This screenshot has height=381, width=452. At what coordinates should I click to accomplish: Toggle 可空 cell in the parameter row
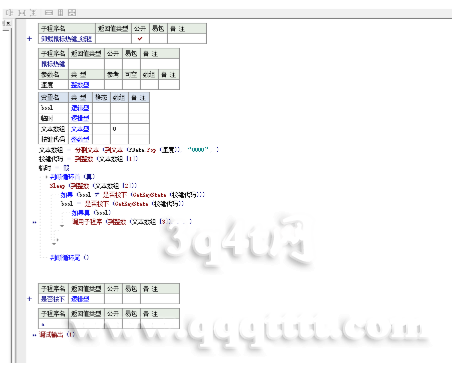tap(131, 85)
